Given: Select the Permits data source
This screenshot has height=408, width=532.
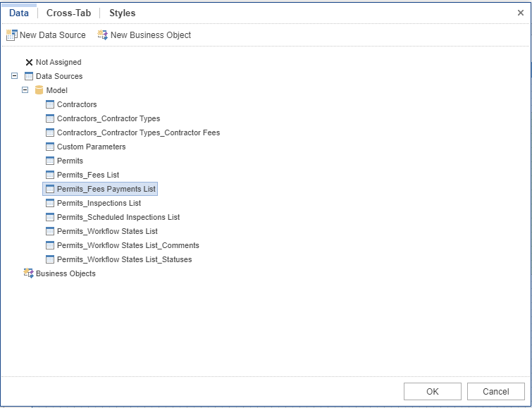Looking at the screenshot, I should click(x=70, y=161).
